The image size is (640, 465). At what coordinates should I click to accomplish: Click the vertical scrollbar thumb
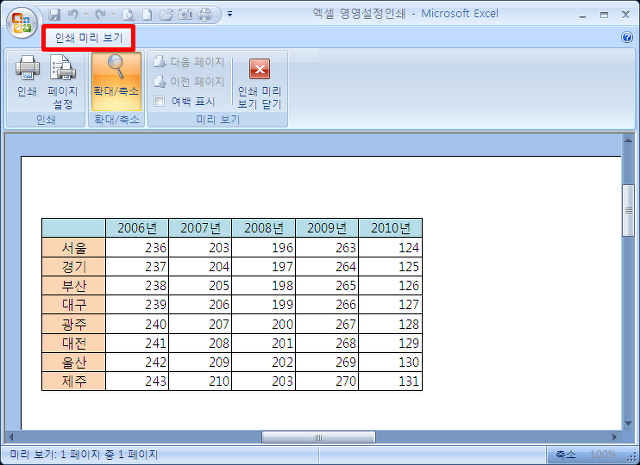[x=628, y=210]
